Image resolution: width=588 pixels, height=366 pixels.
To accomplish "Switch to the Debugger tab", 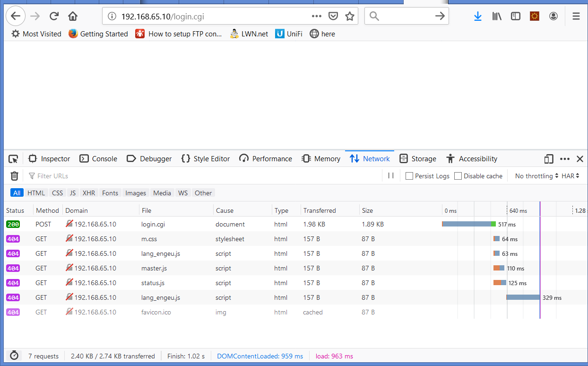I will point(149,159).
